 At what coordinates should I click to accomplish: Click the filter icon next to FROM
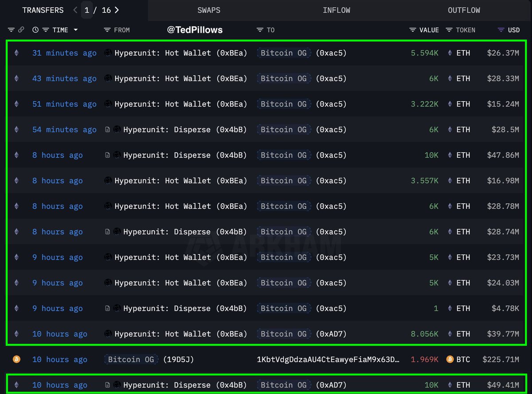106,30
